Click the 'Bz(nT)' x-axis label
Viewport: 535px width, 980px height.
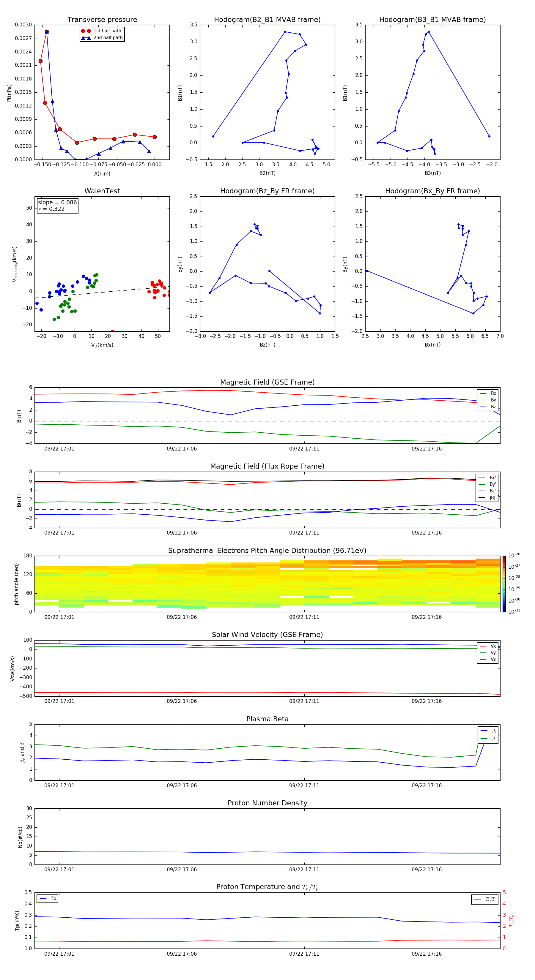(x=267, y=345)
